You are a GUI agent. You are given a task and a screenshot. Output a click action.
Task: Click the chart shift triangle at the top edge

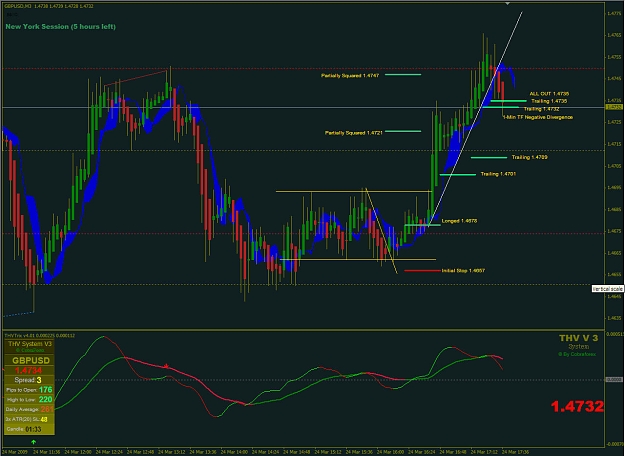coord(507,3)
